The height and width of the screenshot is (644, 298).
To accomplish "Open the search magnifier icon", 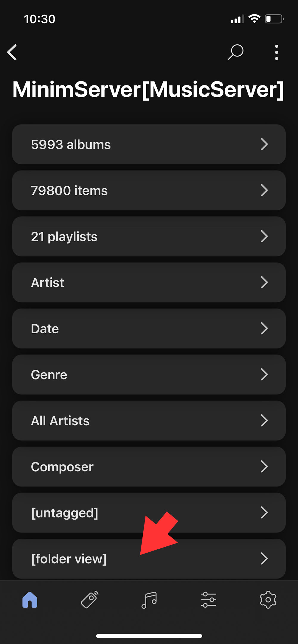I will pyautogui.click(x=235, y=52).
